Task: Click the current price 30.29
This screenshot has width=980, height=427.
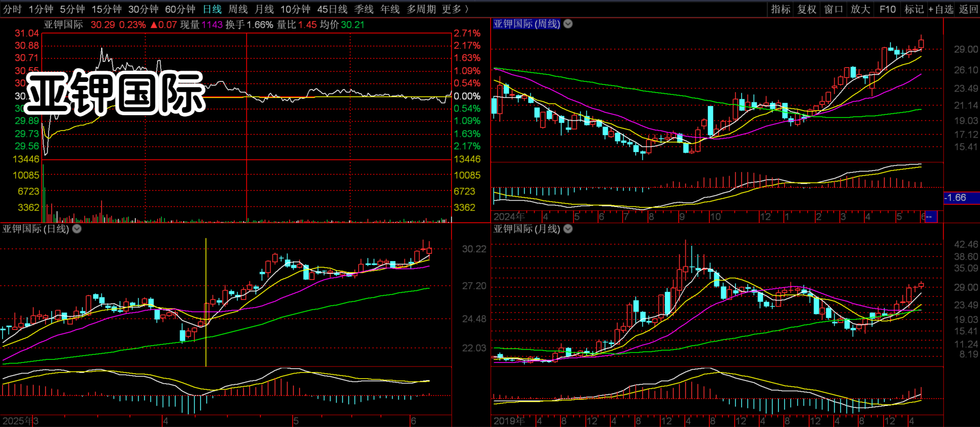Action: tap(103, 25)
